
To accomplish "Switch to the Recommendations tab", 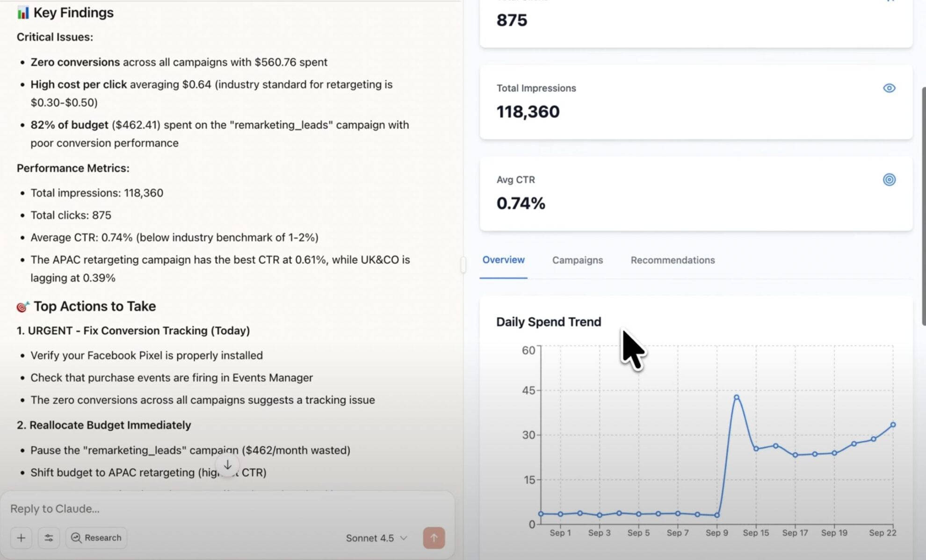I will [672, 260].
